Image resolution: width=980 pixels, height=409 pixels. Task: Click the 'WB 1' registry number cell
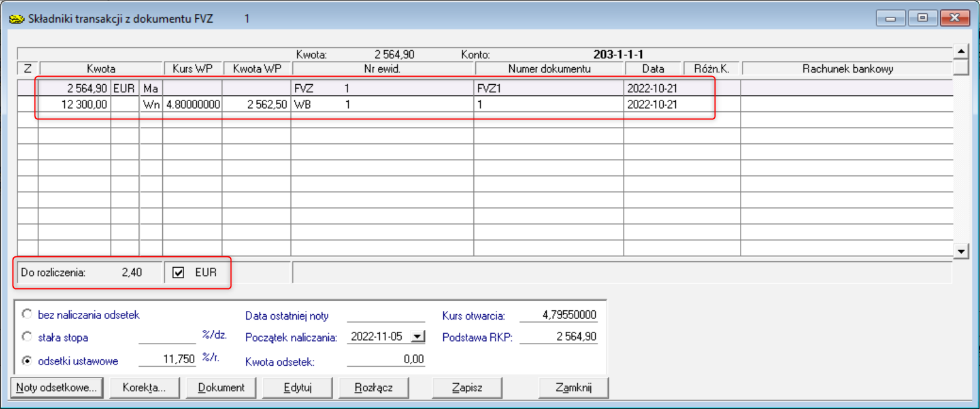pos(382,104)
